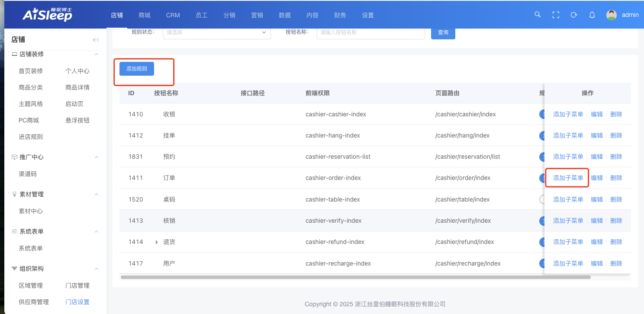Switch to the 店铺 top menu

pyautogui.click(x=117, y=15)
